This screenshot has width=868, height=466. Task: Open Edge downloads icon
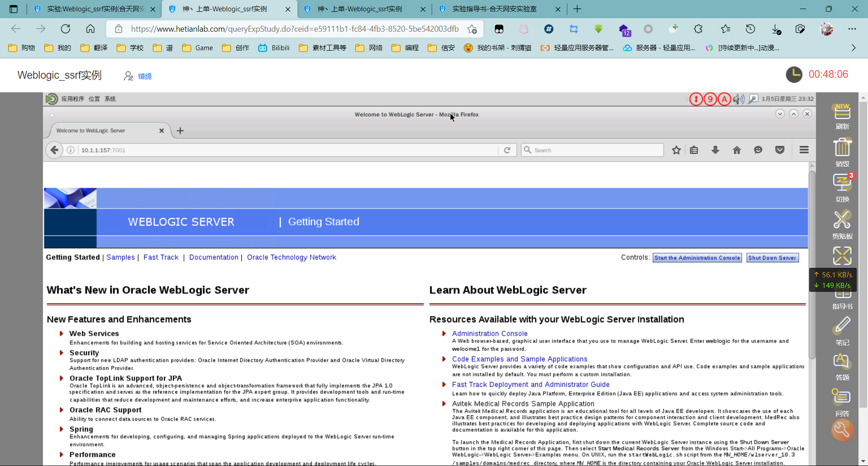pos(776,29)
